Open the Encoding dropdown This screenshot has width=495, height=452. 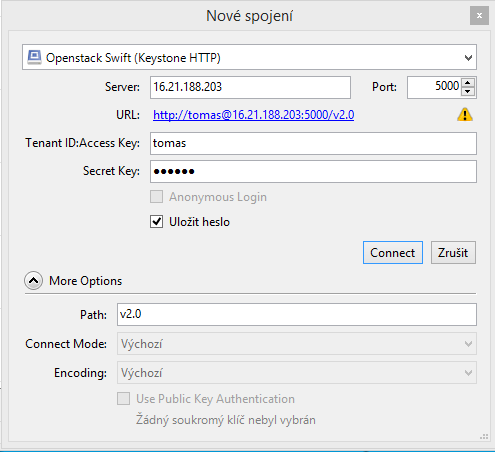(x=297, y=373)
